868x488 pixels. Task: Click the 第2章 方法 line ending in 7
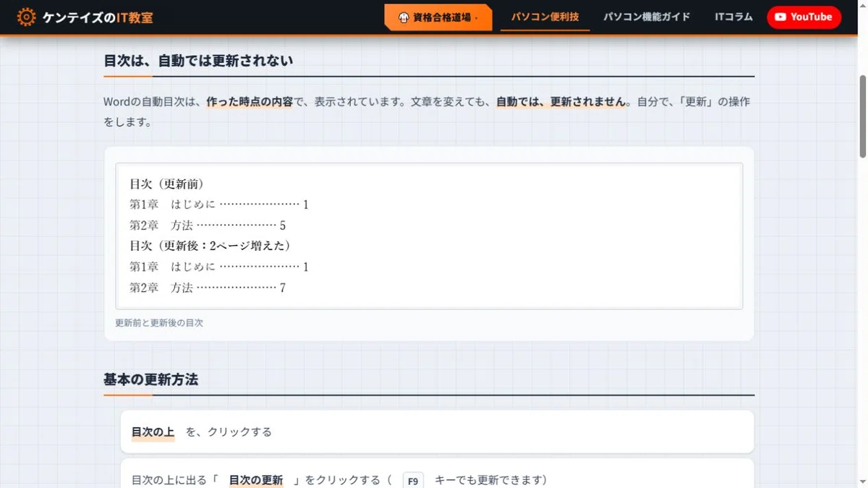[x=208, y=288]
